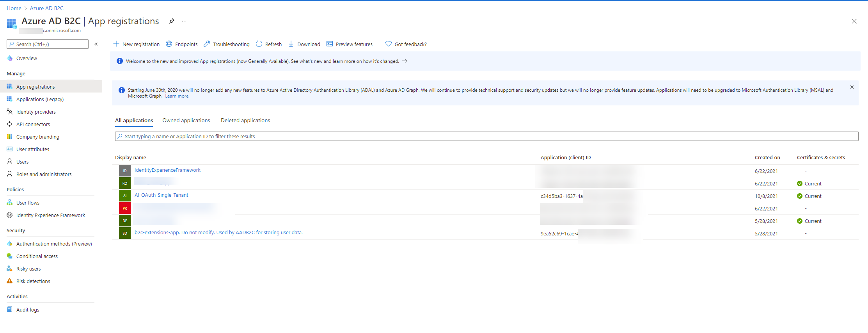Click the IdentityExperienceFramework app avatar icon

click(x=125, y=171)
